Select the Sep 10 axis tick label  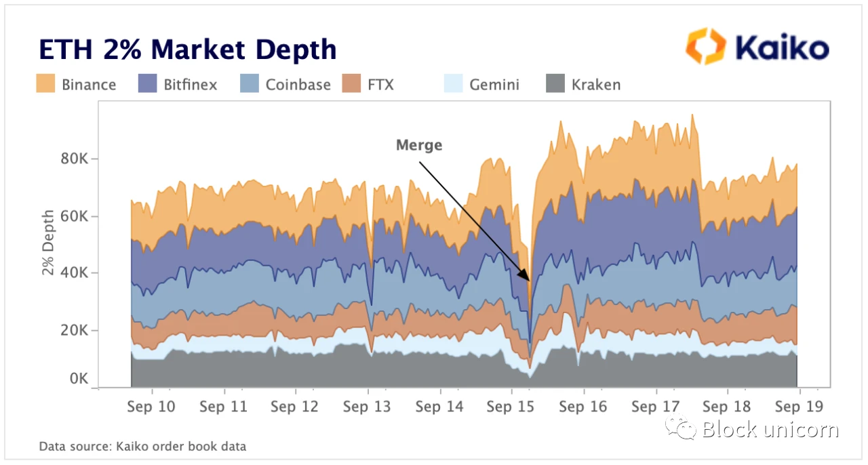[151, 407]
